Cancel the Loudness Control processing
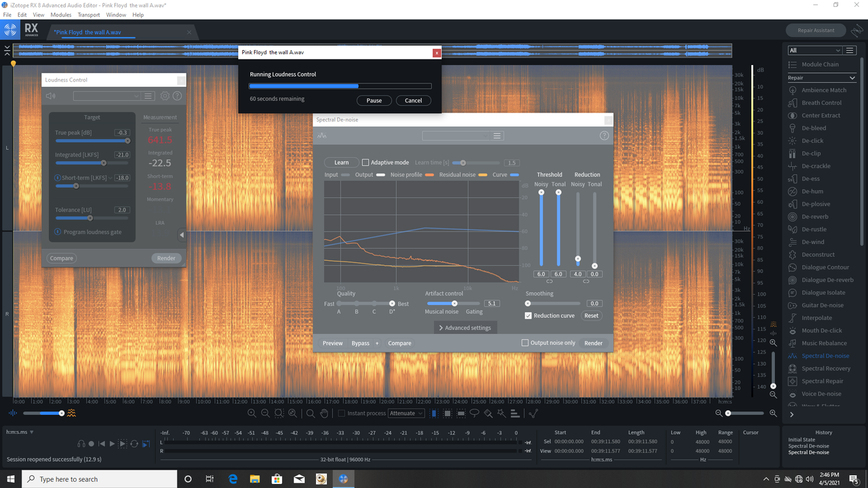Image resolution: width=868 pixels, height=488 pixels. (x=414, y=100)
